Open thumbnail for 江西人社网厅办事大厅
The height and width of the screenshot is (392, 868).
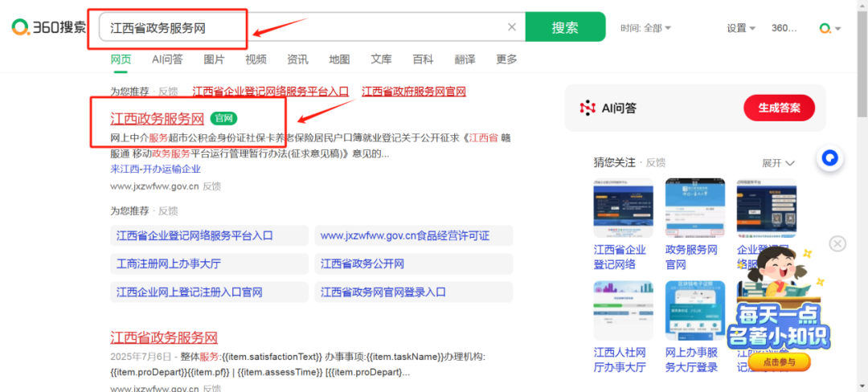[x=624, y=310]
